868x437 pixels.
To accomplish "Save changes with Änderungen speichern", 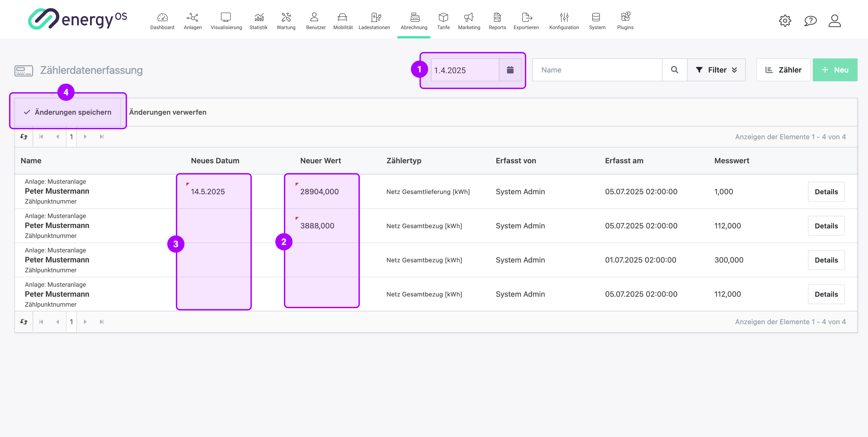I will [x=68, y=112].
